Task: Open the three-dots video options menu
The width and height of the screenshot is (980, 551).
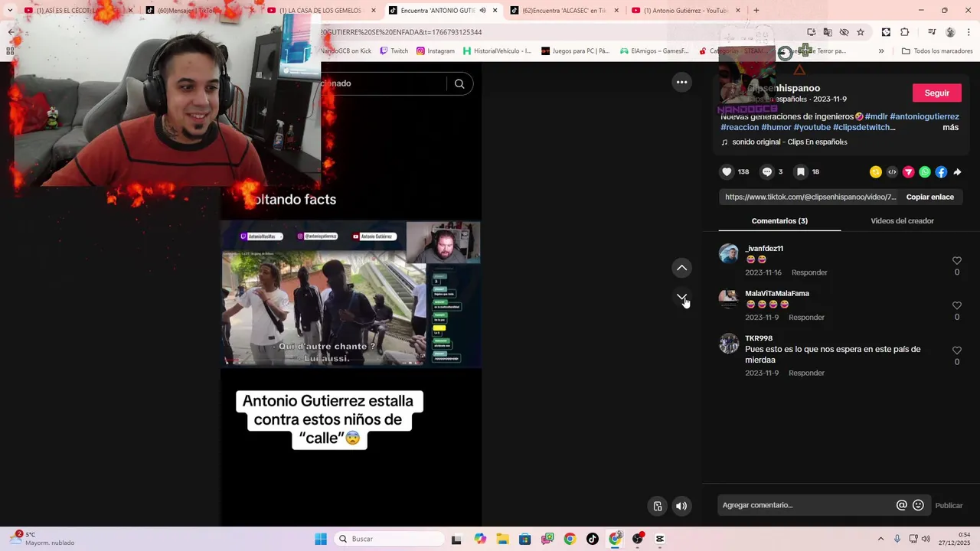Action: click(681, 82)
